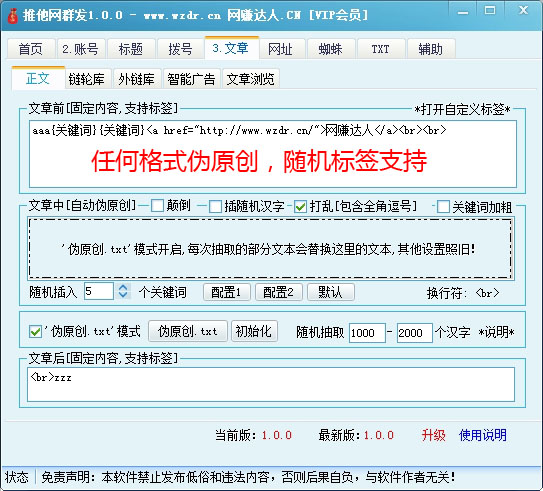The height and width of the screenshot is (491, 543).
Task: Decrease the 随机插入 value with down arrow
Action: coord(123,295)
